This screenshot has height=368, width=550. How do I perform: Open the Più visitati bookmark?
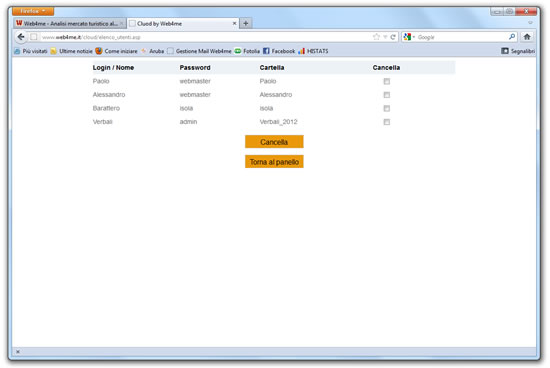[31, 51]
